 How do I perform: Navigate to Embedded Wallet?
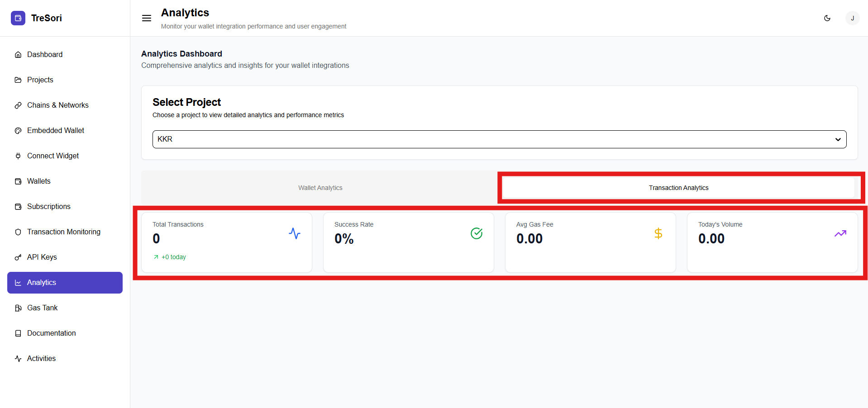55,130
